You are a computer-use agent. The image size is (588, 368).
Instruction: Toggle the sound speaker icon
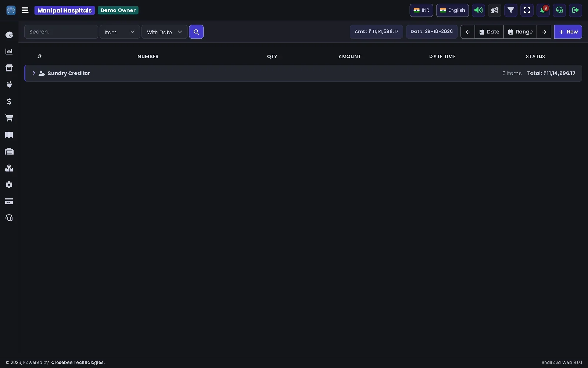(x=478, y=10)
